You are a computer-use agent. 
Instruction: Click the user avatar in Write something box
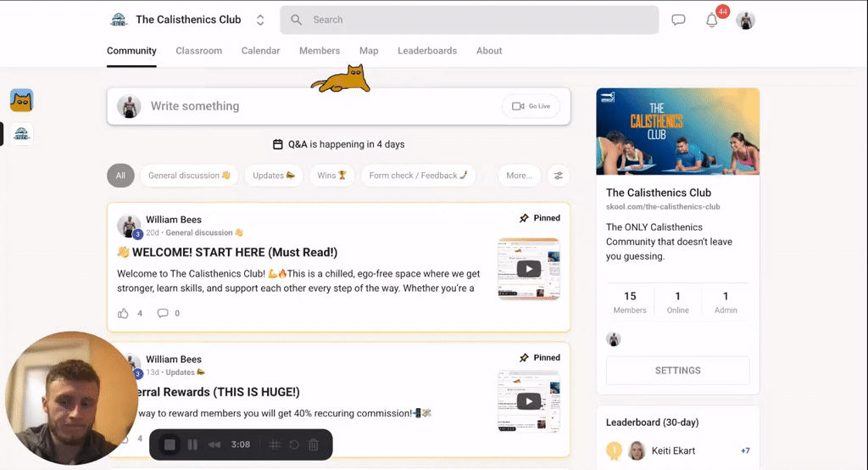coord(129,106)
